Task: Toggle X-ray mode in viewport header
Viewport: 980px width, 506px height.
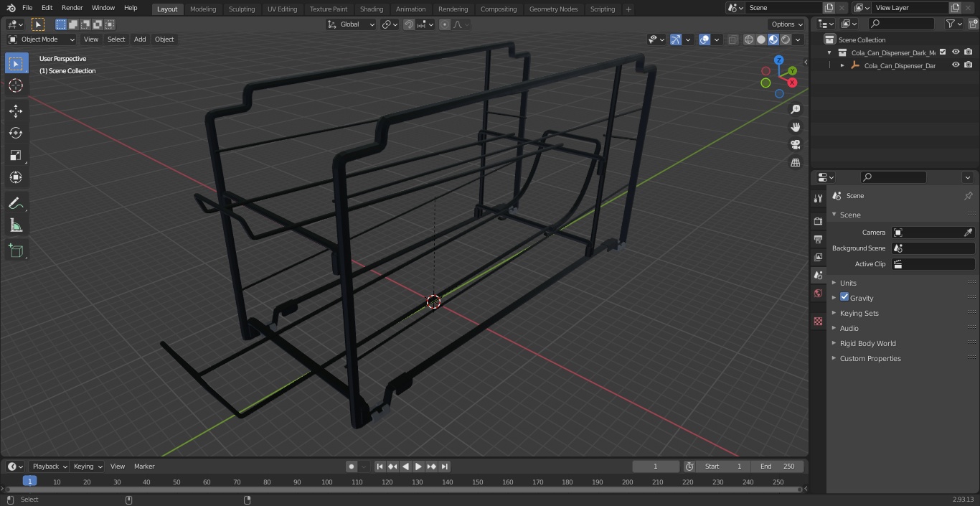Action: (x=732, y=39)
